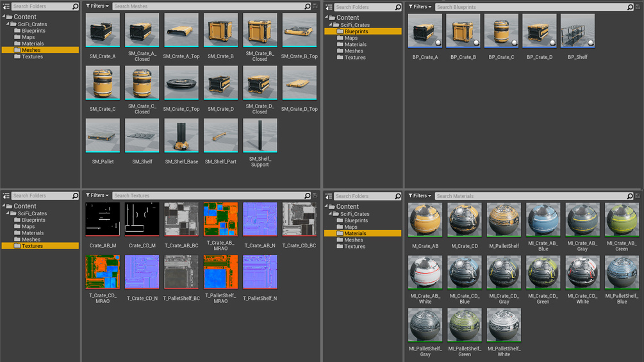Click the Search Textures magnifier icon
644x362 pixels.
307,196
